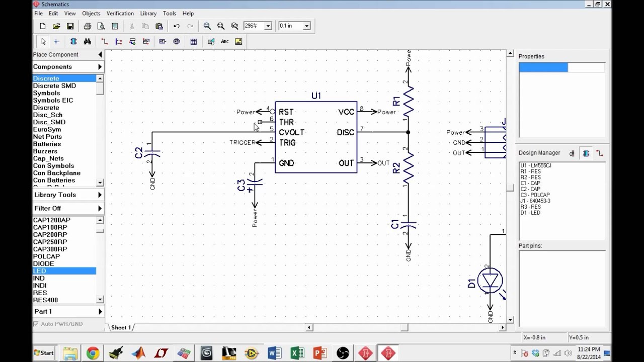Open print preview icon
The image size is (644, 362).
point(101,26)
